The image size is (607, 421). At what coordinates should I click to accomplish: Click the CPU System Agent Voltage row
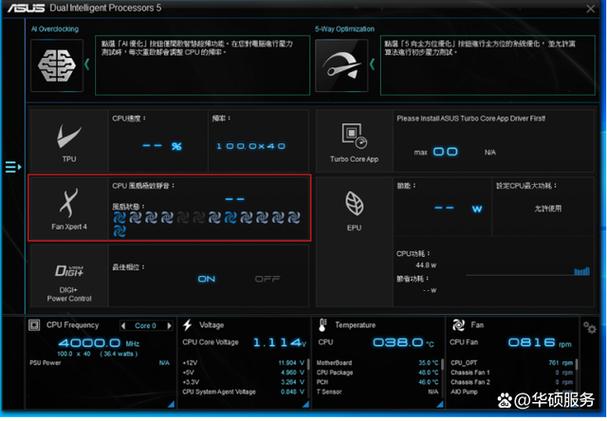pos(243,392)
